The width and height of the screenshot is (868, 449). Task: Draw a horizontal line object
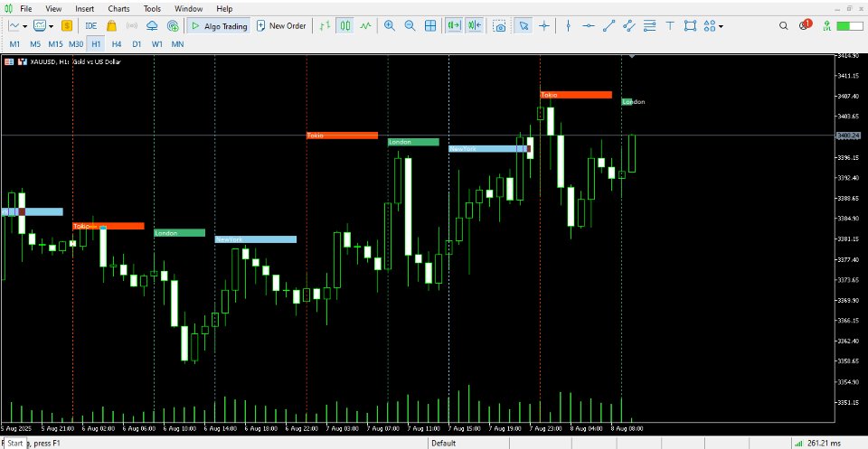tap(589, 25)
